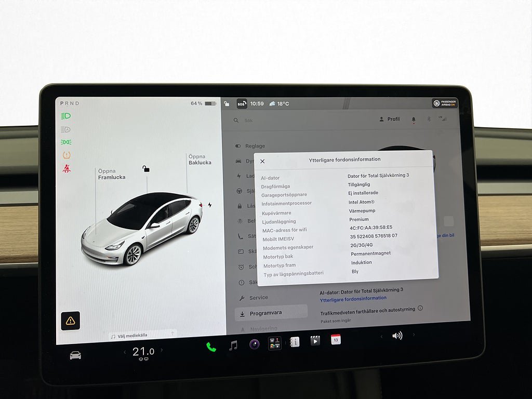The width and height of the screenshot is (532, 399).
Task: Tap the lock icon above the car
Action: click(x=146, y=169)
